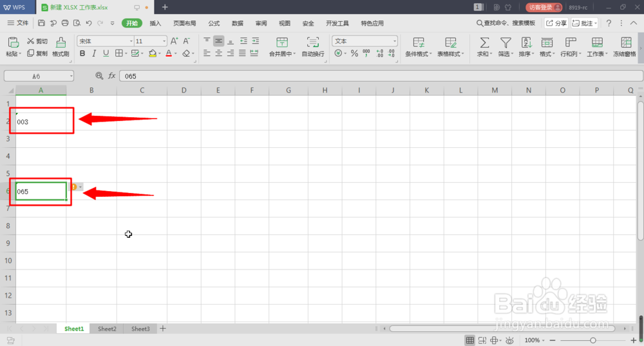Open the font size dropdown showing 11
Image resolution: width=644 pixels, height=346 pixels.
point(164,41)
